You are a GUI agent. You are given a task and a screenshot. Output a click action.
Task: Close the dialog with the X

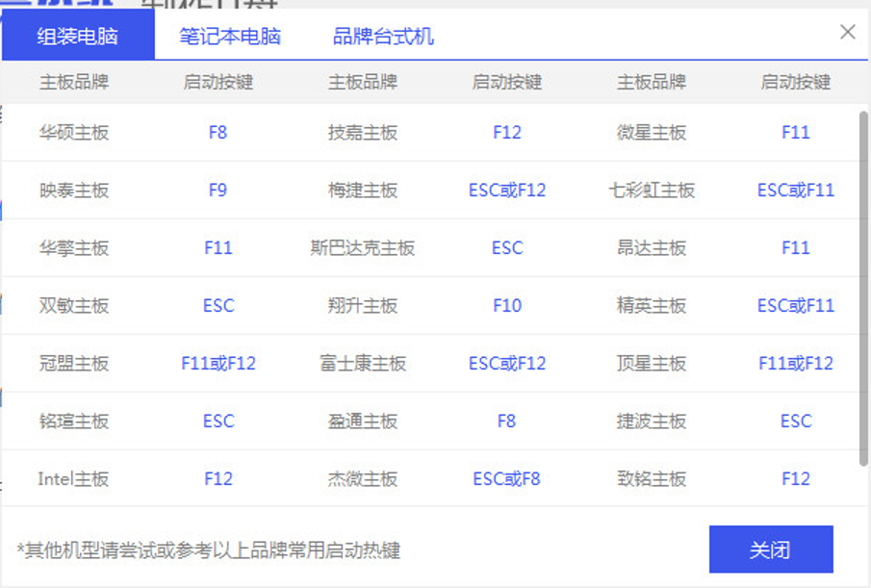tap(846, 32)
